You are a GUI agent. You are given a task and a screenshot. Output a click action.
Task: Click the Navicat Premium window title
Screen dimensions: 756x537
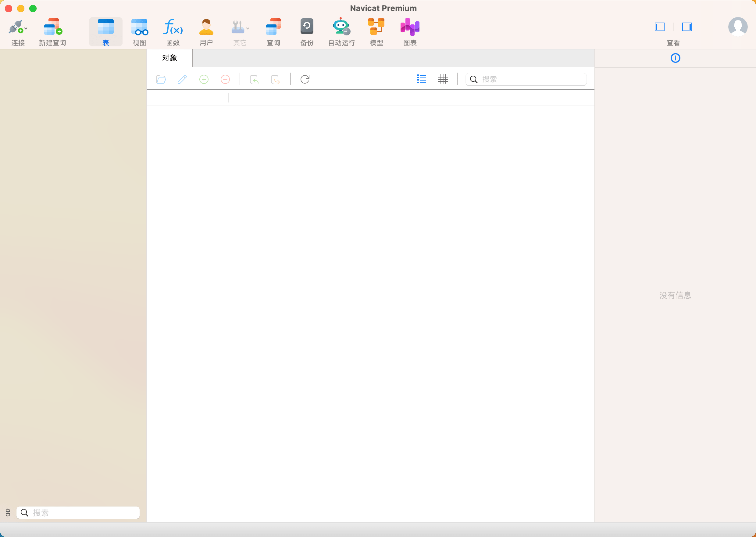[x=383, y=8]
